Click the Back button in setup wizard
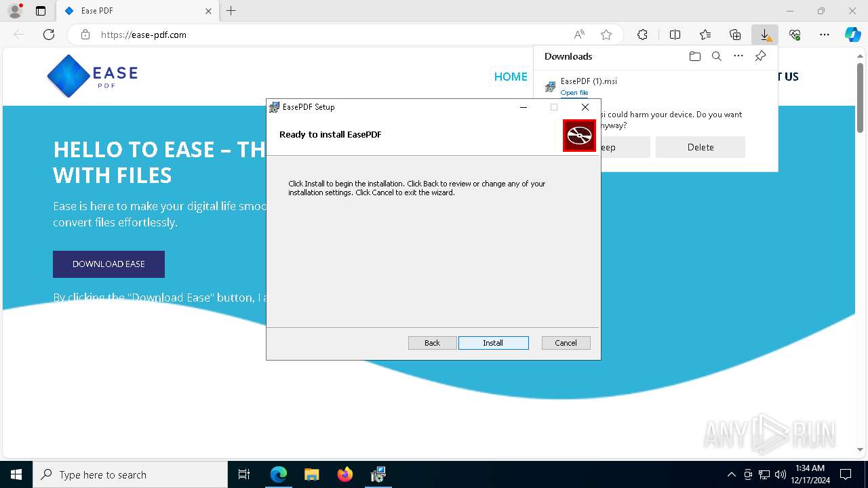 pyautogui.click(x=432, y=343)
